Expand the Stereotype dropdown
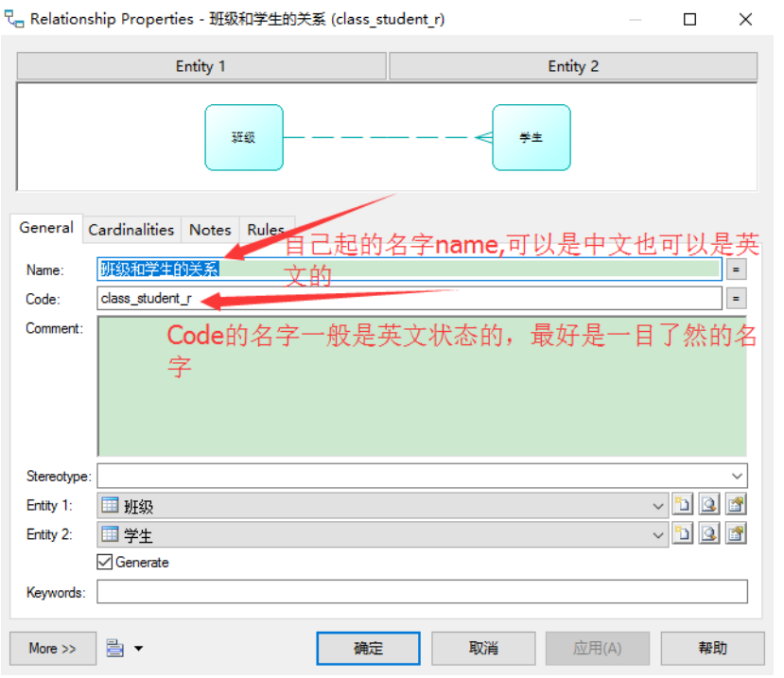Image resolution: width=784 pixels, height=678 pixels. pos(737,476)
